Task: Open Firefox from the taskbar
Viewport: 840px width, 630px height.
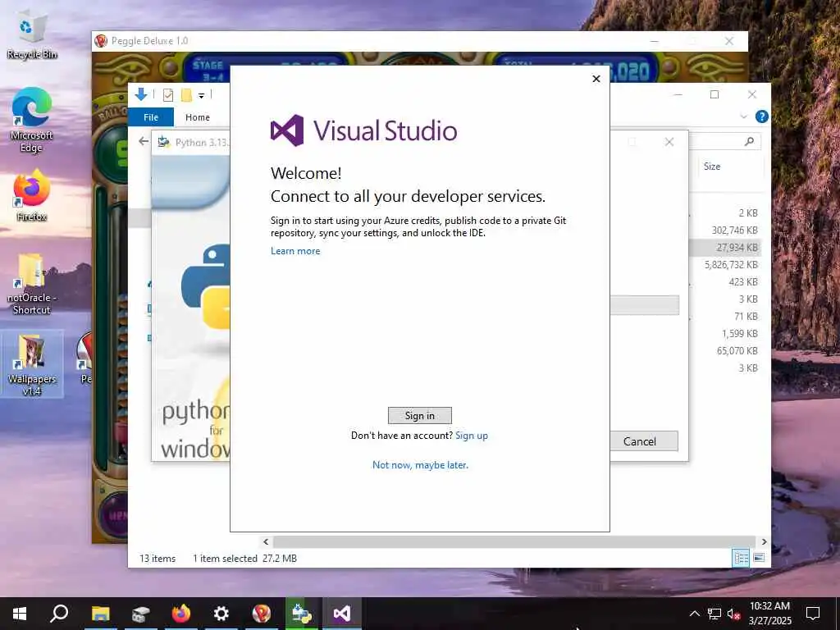Action: 181,614
